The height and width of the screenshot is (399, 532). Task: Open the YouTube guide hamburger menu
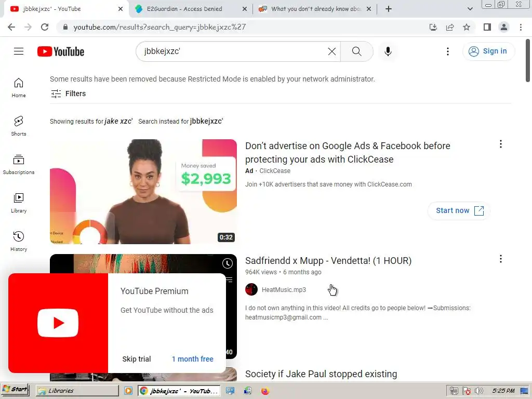point(19,51)
